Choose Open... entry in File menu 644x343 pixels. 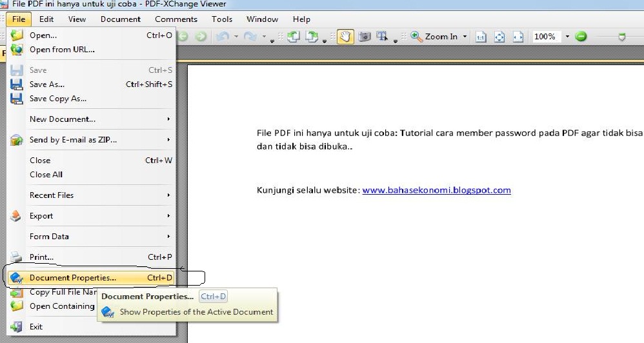[91, 35]
